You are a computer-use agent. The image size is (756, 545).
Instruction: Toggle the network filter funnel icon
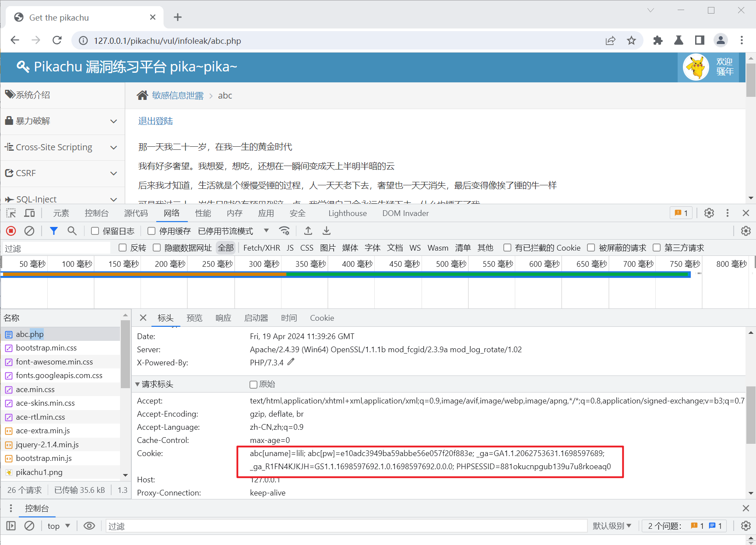[53, 231]
